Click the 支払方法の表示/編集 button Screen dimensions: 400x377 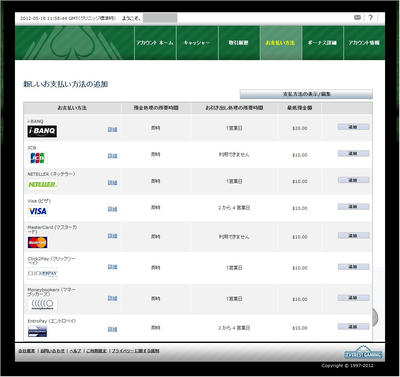[x=306, y=94]
